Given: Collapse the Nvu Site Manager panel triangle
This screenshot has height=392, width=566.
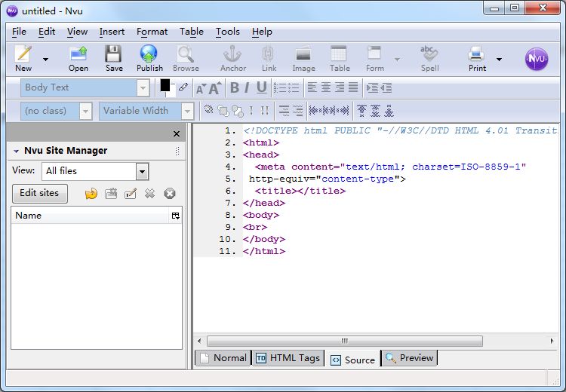Looking at the screenshot, I should (x=17, y=151).
